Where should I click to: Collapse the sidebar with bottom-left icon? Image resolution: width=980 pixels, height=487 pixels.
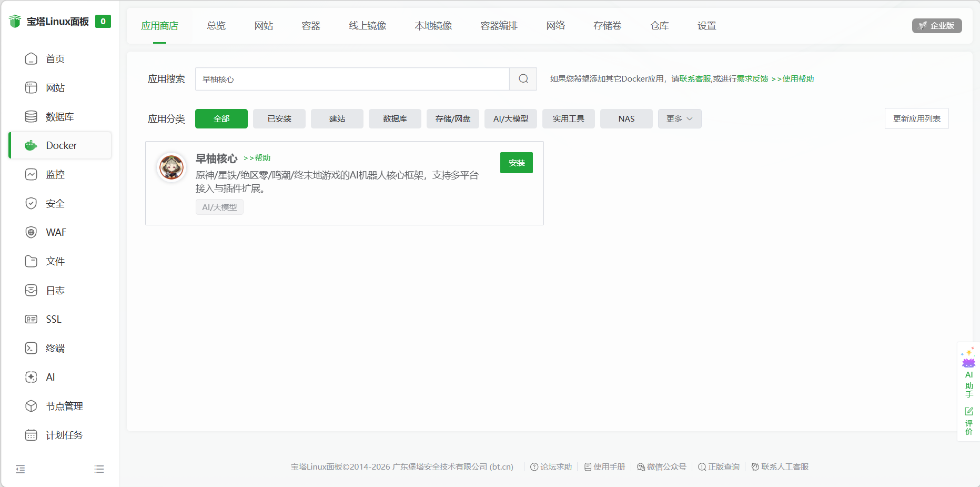21,469
